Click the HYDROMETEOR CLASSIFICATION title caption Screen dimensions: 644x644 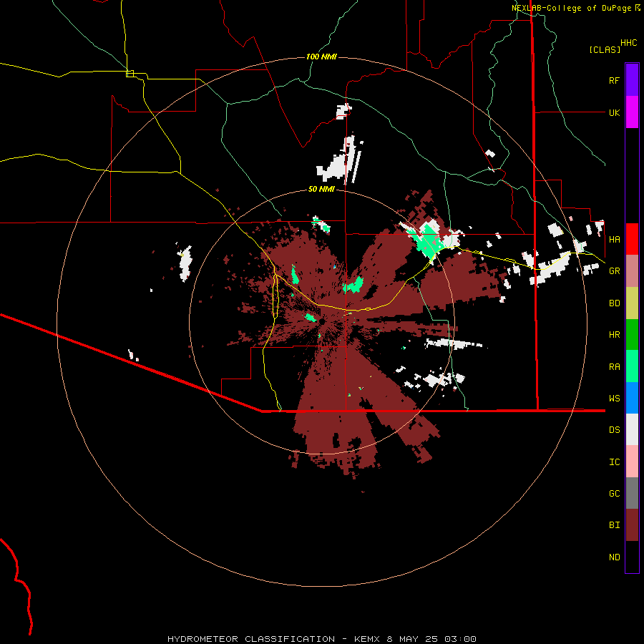click(x=251, y=639)
